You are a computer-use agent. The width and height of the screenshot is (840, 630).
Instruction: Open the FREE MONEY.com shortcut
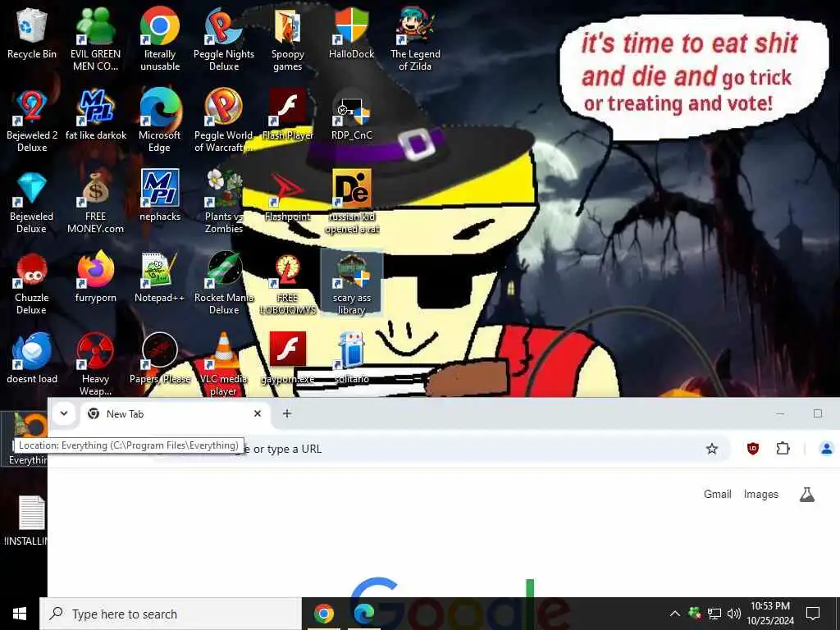[x=95, y=200]
